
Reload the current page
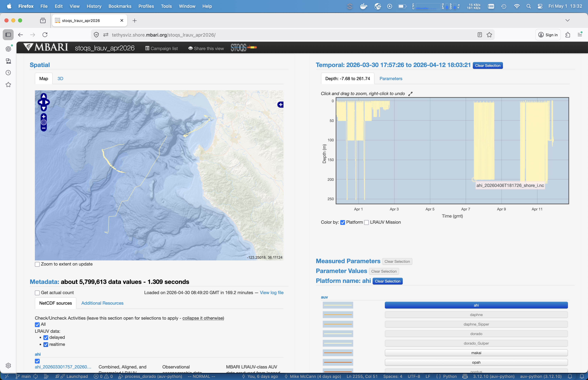45,35
